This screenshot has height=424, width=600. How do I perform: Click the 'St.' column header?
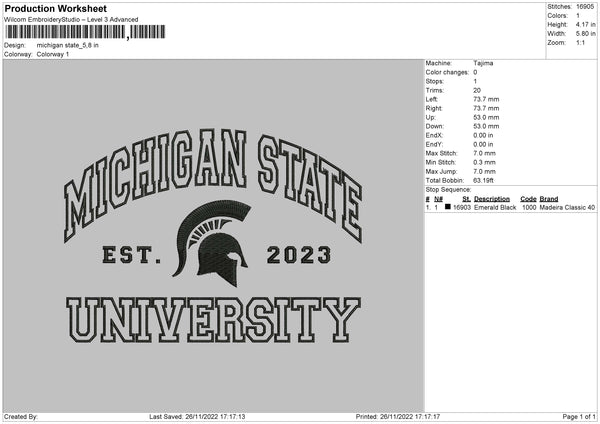click(466, 199)
